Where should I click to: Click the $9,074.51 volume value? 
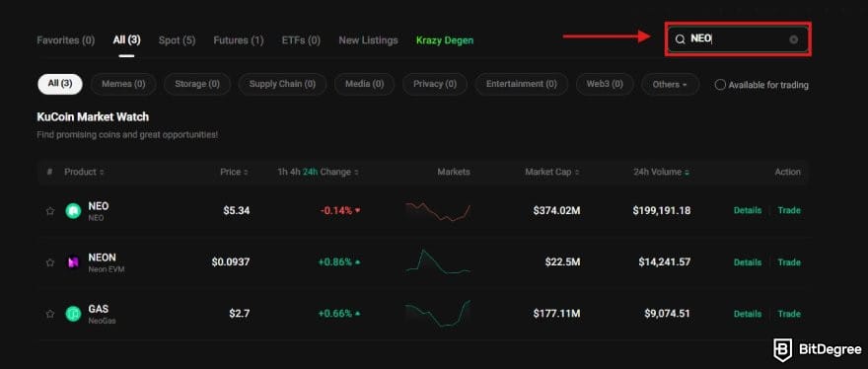(667, 314)
